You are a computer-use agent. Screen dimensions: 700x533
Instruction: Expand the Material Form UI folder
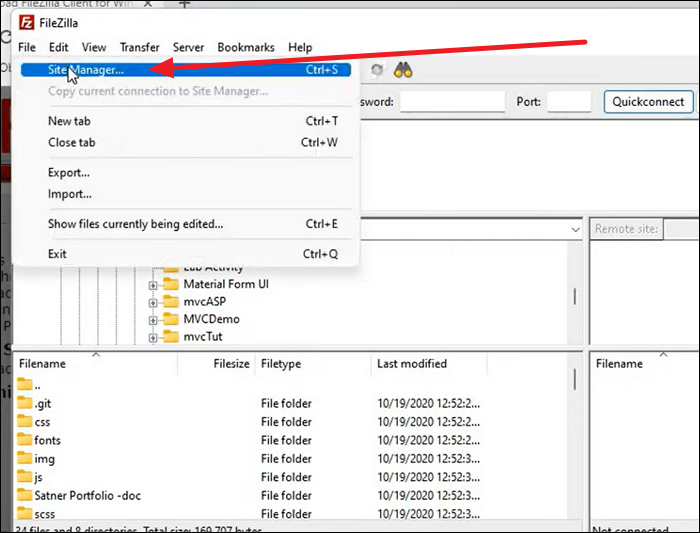pos(153,285)
